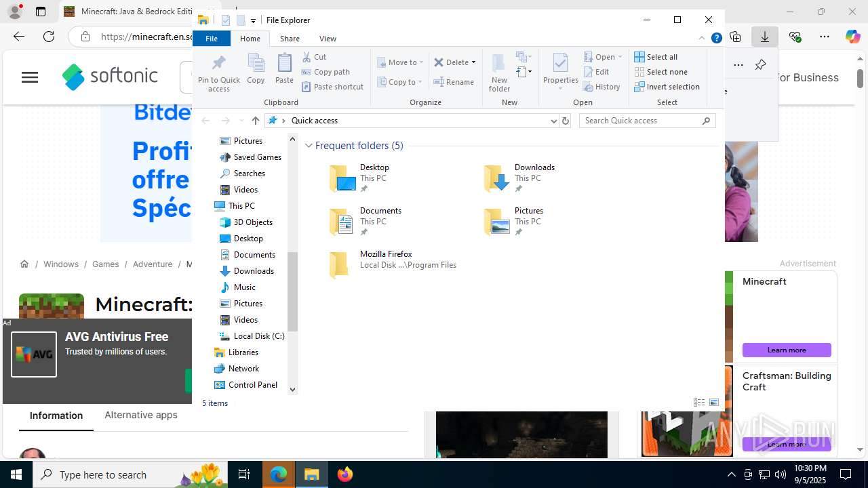Open address bar history dropdown
Screen dimensions: 868x488
click(x=553, y=121)
